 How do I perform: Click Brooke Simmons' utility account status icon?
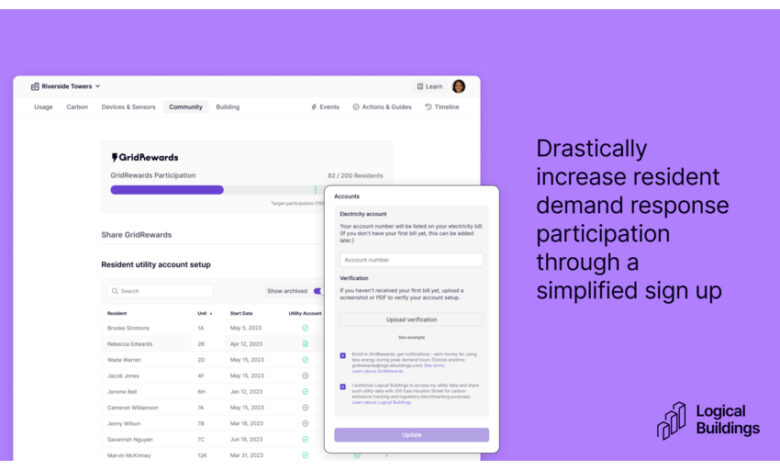305,328
